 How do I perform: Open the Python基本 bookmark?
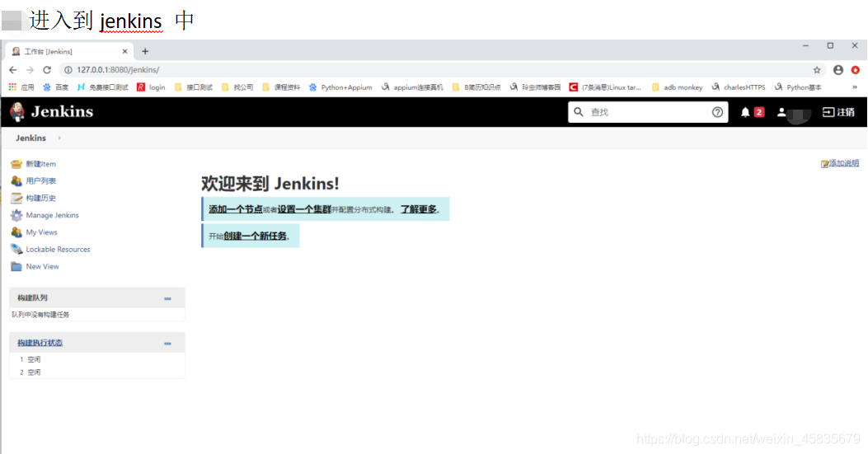click(798, 87)
